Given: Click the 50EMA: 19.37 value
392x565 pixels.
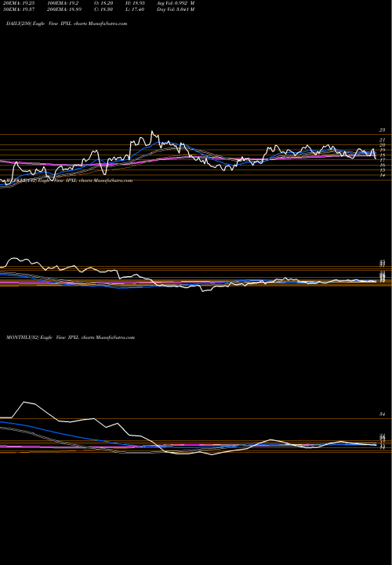Looking at the screenshot, I should 18,9.
